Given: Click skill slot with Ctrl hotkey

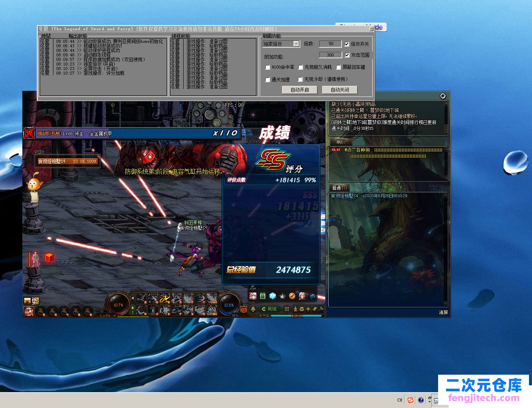Looking at the screenshot, I should coord(212,298).
